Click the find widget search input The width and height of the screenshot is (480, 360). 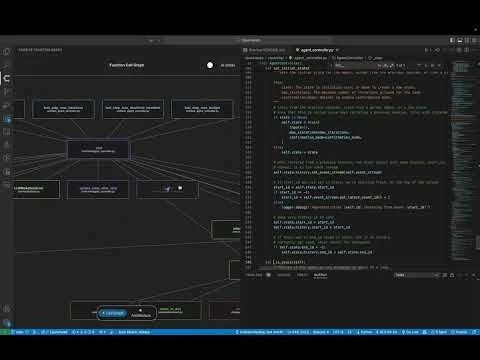(x=355, y=66)
